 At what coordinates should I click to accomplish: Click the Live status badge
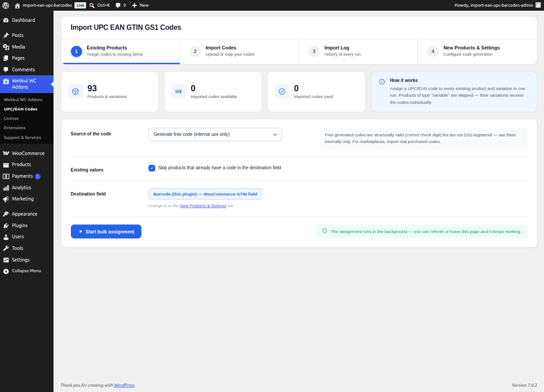(x=80, y=5)
